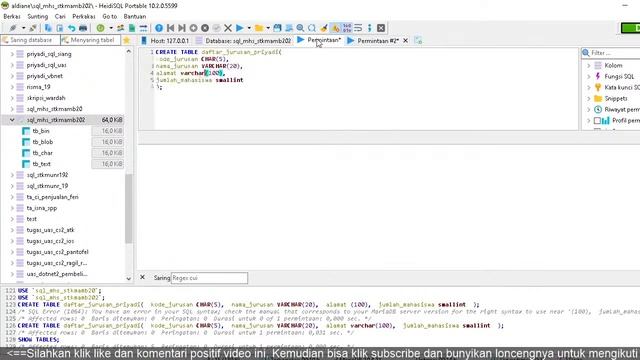Screen dimensions: 640x360
Task: Click the magnifier search text icon
Action: 300,28
